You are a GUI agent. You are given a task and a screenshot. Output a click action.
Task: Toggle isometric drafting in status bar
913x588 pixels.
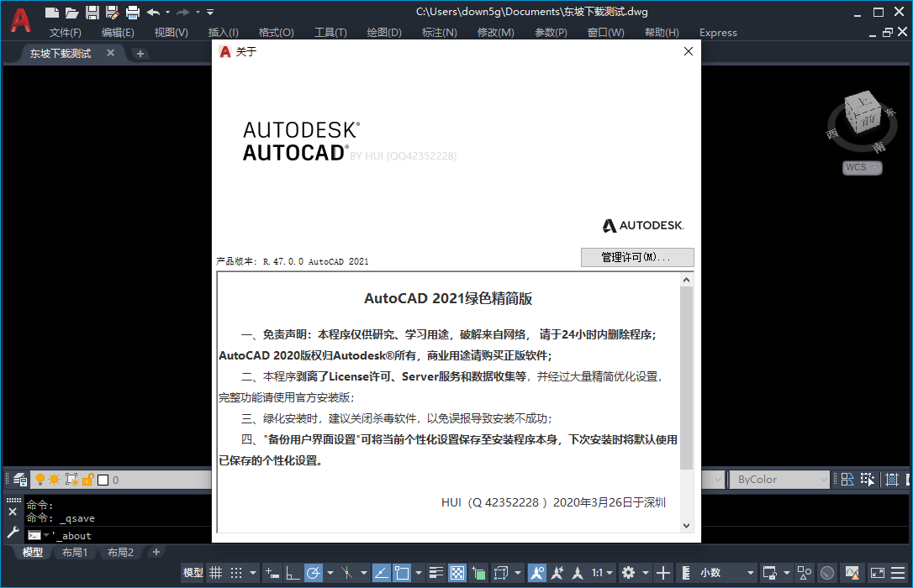[347, 572]
